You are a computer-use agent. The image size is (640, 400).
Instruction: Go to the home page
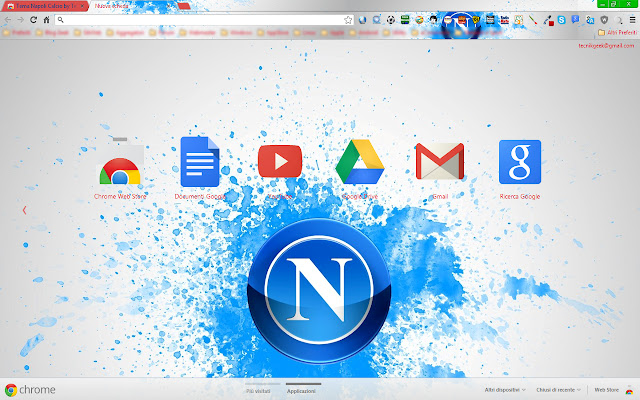[x=47, y=20]
